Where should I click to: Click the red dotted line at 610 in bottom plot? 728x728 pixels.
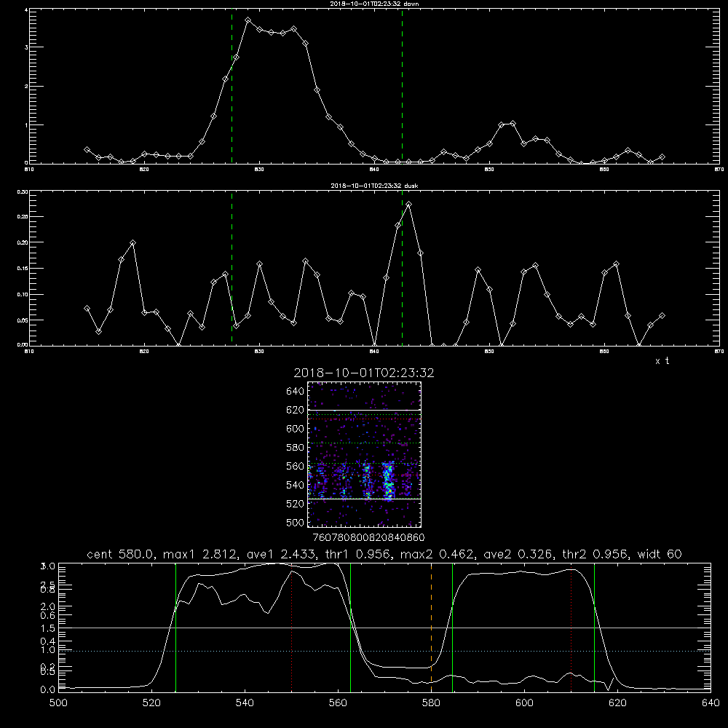click(x=571, y=627)
